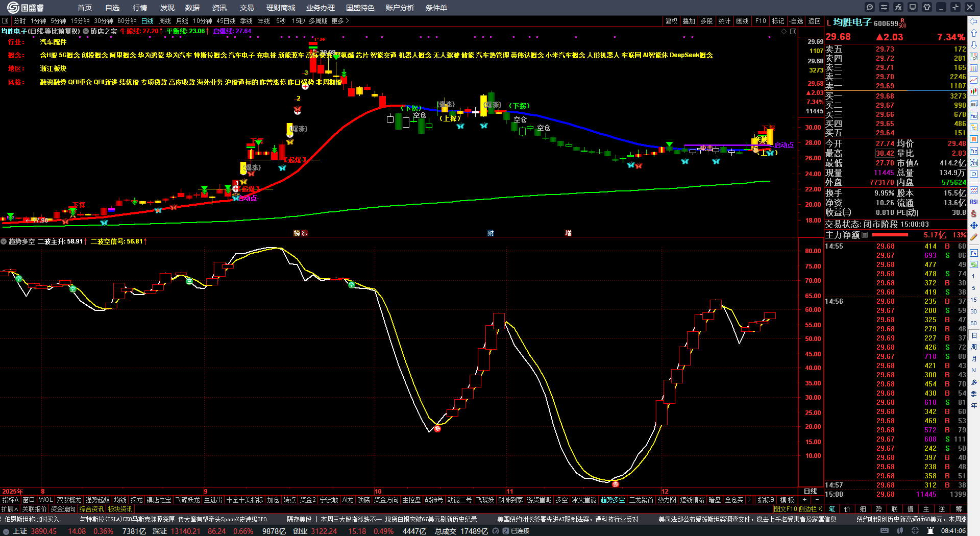The height and width of the screenshot is (536, 980).
Task: Click the 模板 template button
Action: 787,500
